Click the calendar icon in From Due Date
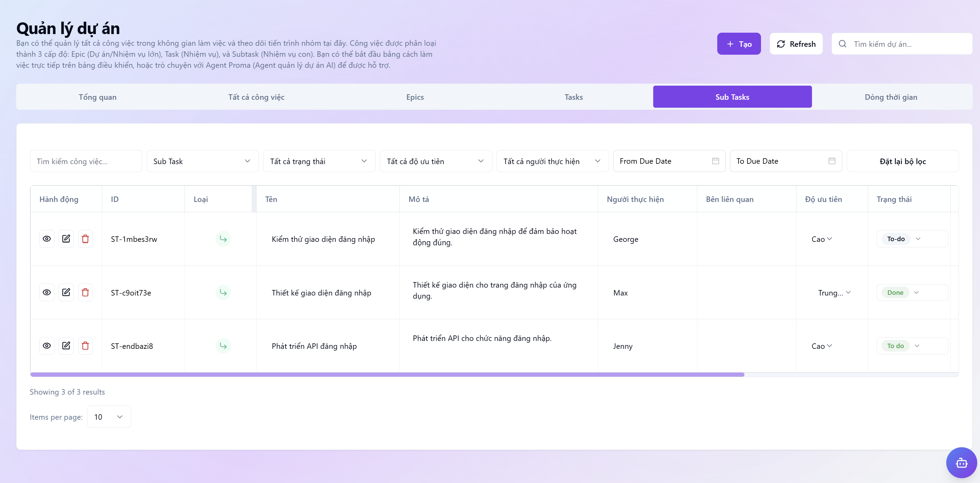 tap(715, 161)
